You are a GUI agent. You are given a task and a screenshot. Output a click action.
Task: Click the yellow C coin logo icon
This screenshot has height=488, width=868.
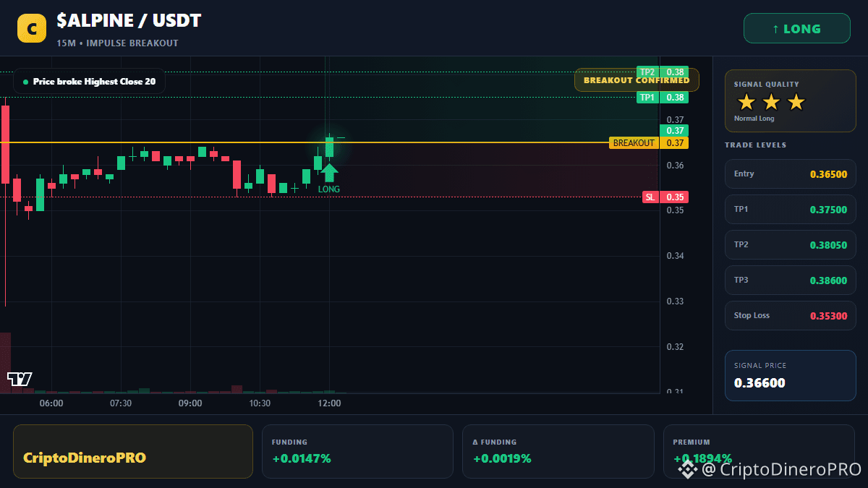pos(32,28)
